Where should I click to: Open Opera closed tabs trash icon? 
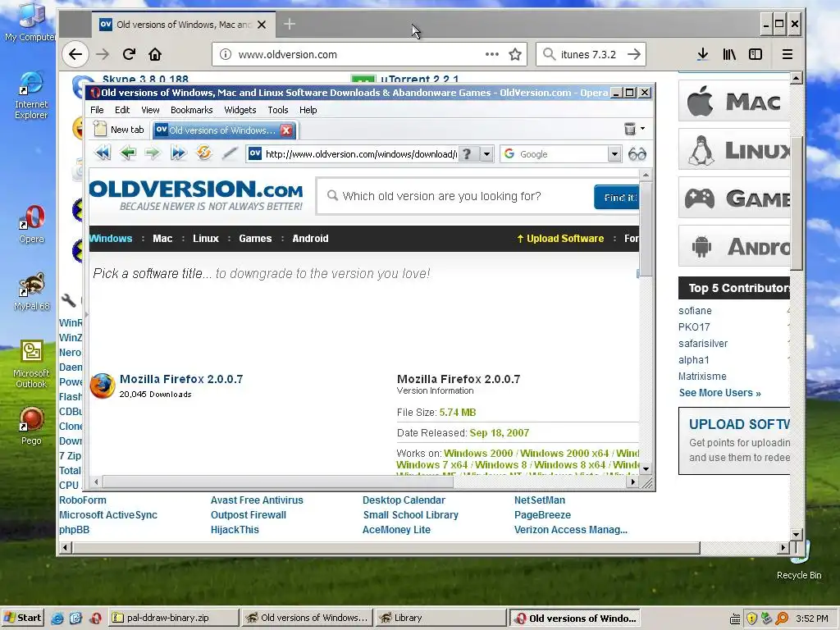(630, 129)
